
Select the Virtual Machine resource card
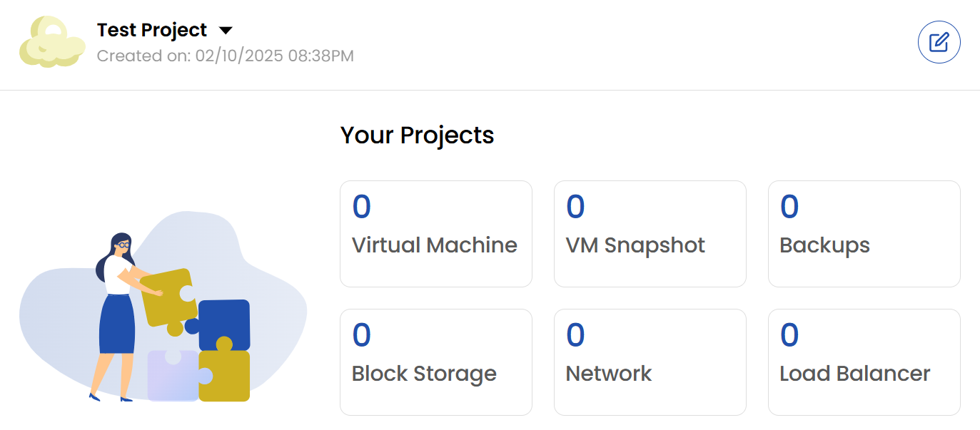tap(435, 234)
